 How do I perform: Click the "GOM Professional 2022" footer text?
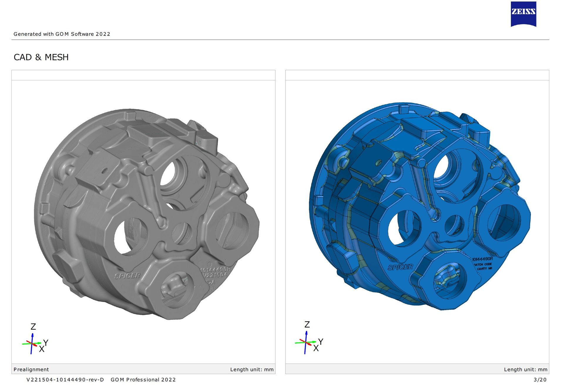pyautogui.click(x=143, y=380)
